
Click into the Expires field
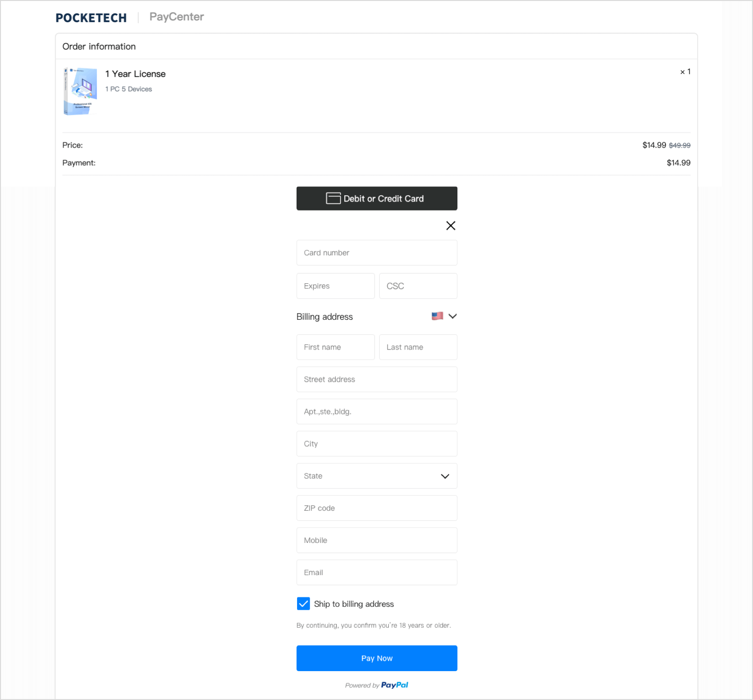point(335,286)
